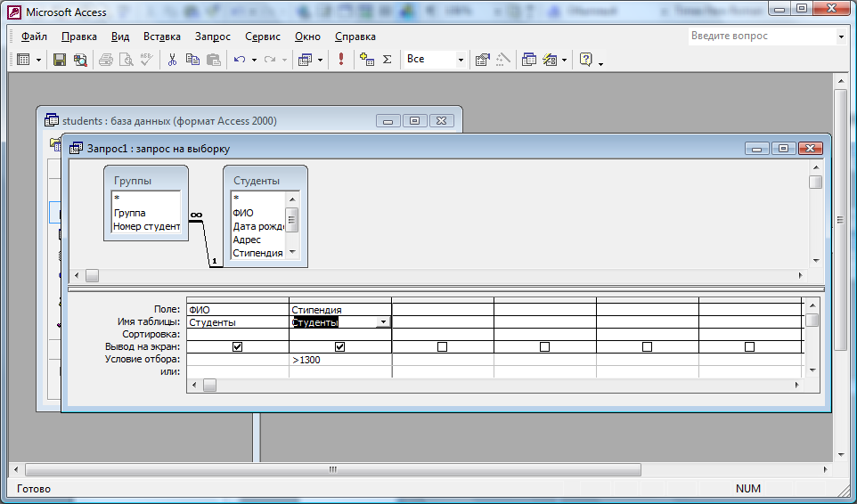Check Вывод на экран in fifth grid column
This screenshot has height=504, width=857.
(x=647, y=346)
